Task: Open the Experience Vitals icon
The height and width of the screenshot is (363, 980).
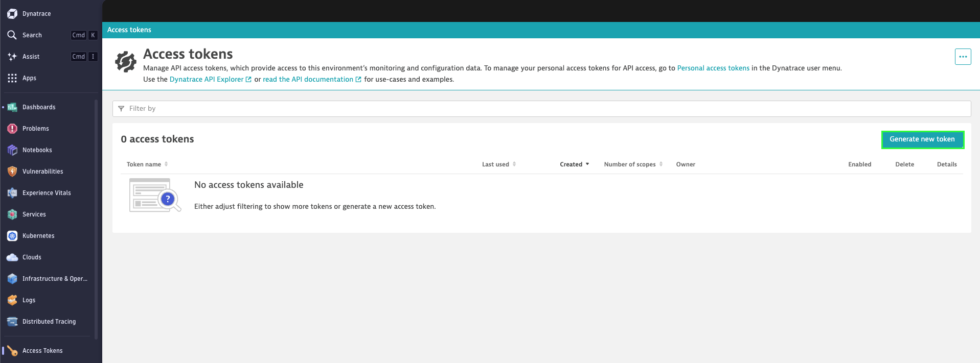Action: point(12,193)
